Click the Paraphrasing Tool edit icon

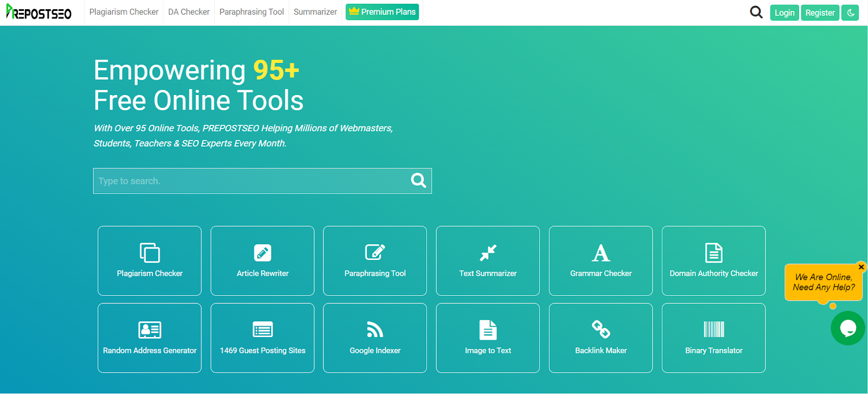point(375,252)
